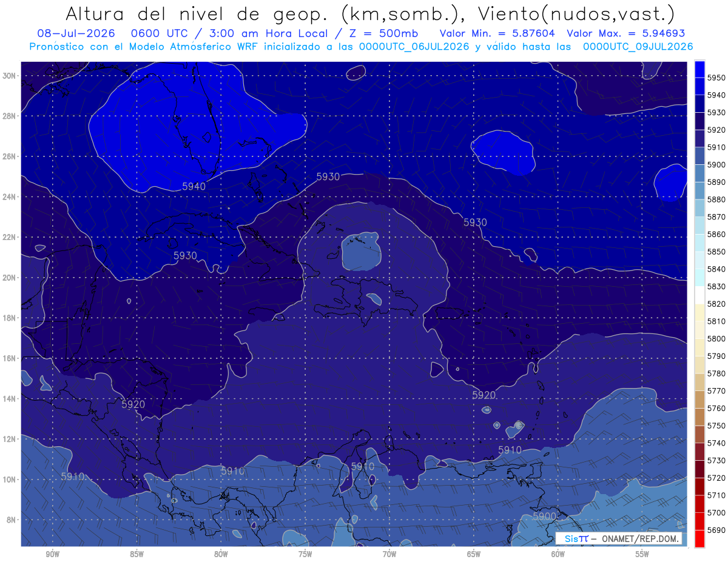This screenshot has height=562, width=728.
Task: Click the longitude label 75W
Action: [305, 554]
